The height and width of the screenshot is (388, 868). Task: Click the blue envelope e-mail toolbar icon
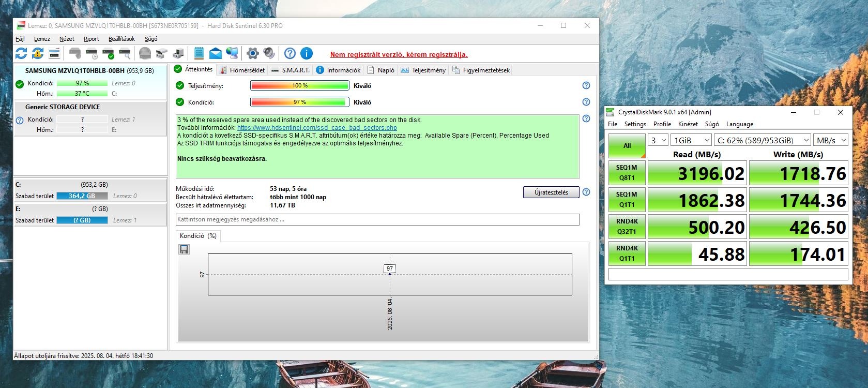[216, 53]
